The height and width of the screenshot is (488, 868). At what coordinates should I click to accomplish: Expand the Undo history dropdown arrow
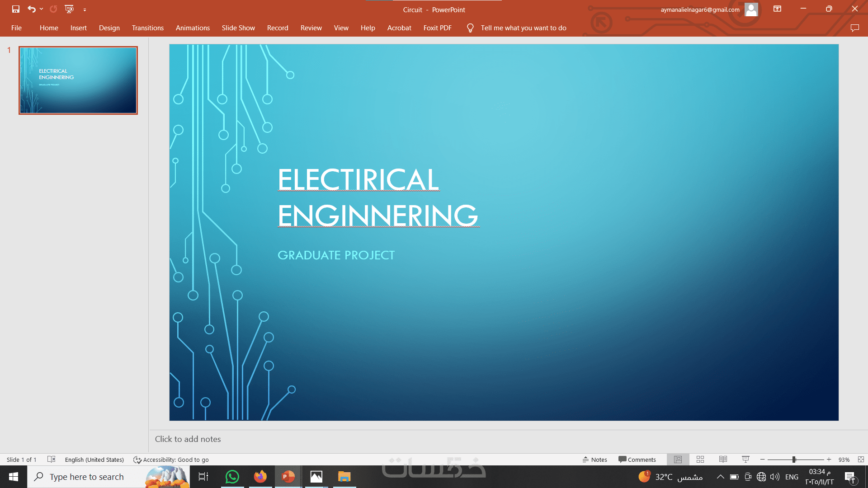click(41, 9)
